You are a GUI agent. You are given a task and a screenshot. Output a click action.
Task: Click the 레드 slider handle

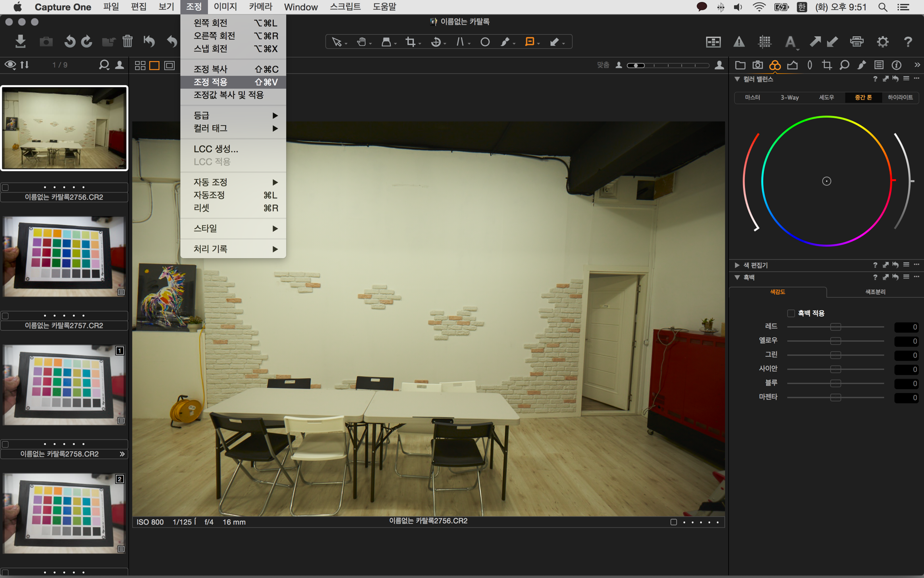(835, 327)
